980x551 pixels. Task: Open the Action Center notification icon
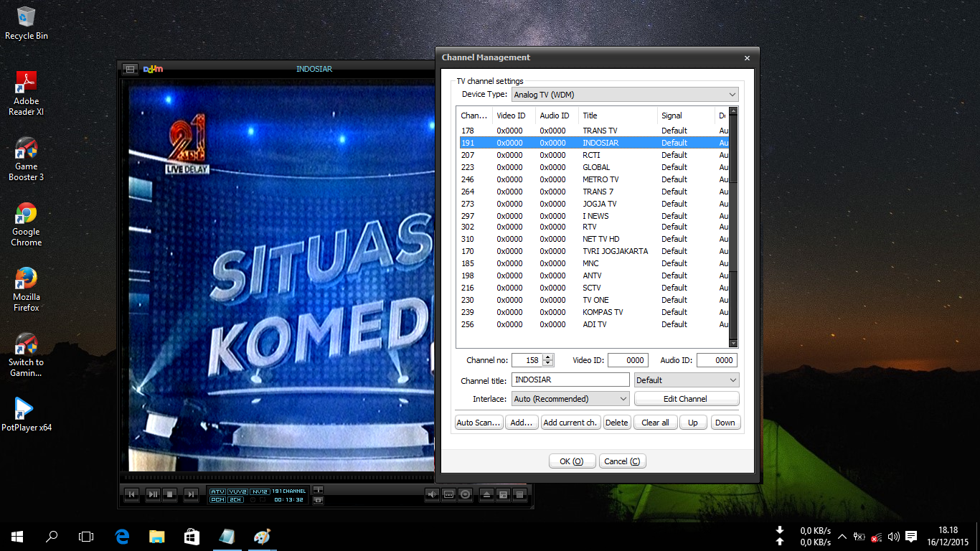pos(911,536)
